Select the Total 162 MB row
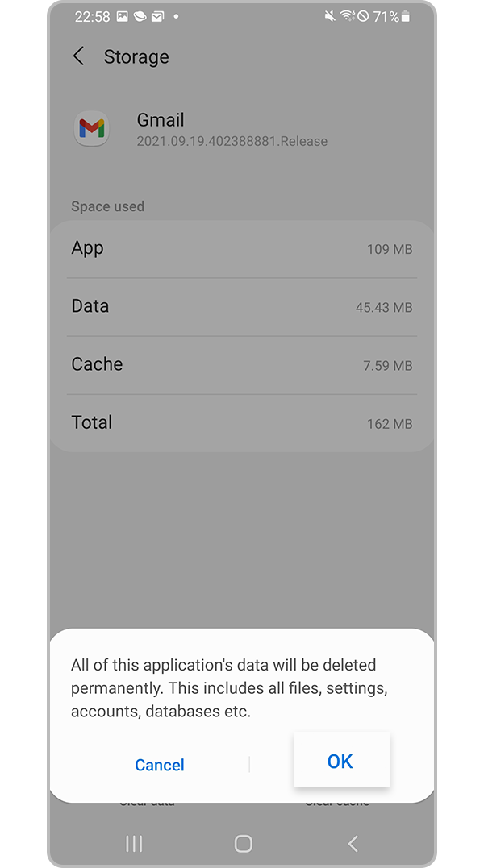484x868 pixels. pos(242,423)
